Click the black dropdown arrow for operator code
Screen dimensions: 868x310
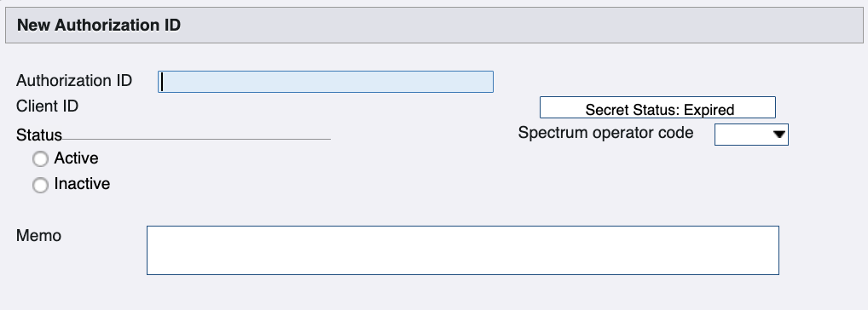(x=779, y=135)
